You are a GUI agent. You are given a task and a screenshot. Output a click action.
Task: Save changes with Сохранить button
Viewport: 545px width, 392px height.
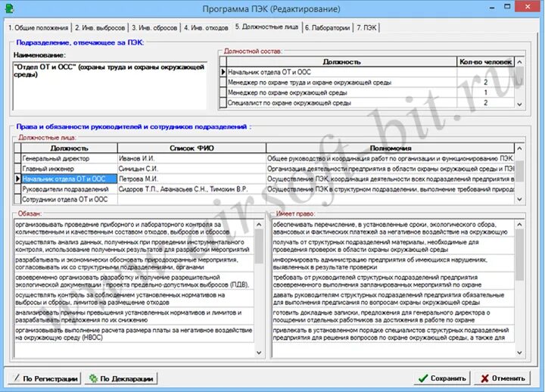click(442, 378)
